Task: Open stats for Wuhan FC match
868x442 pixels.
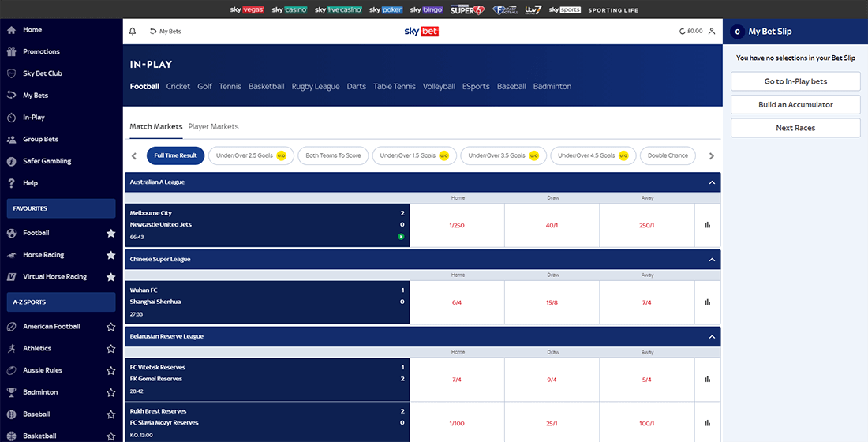Action: (x=708, y=302)
